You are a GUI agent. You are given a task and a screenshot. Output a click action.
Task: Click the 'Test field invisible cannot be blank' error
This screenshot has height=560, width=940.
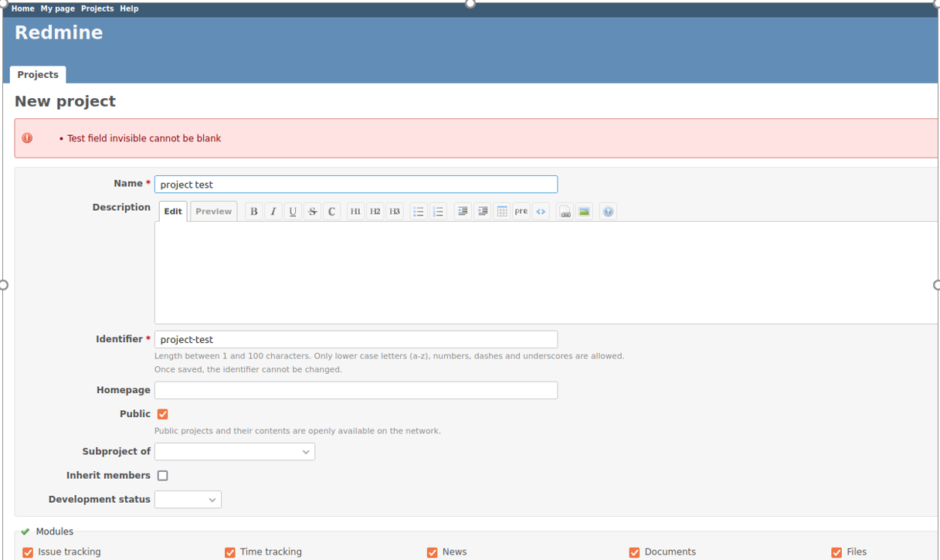tap(144, 138)
